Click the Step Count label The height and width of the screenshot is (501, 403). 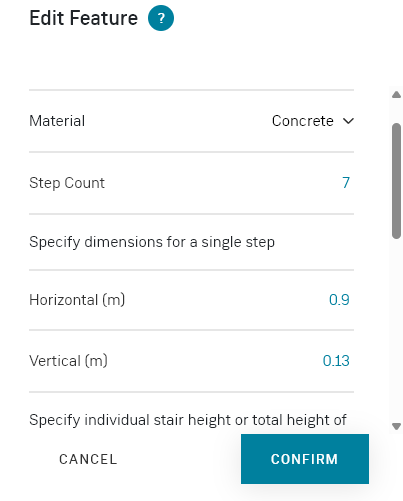(x=67, y=183)
